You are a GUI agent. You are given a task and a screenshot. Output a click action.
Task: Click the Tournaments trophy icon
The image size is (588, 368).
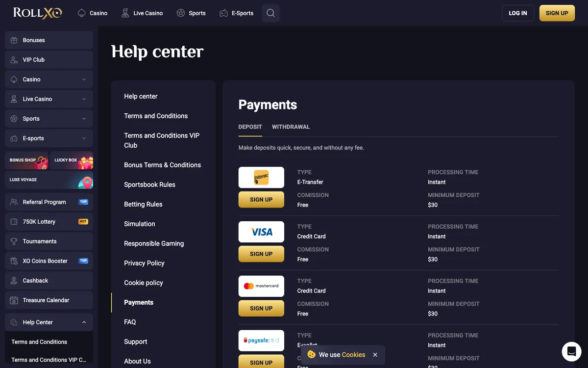14,241
